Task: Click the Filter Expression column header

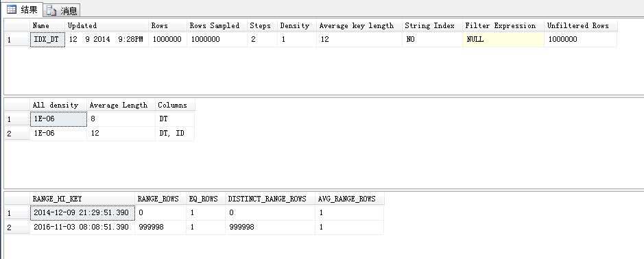Action: coord(503,25)
